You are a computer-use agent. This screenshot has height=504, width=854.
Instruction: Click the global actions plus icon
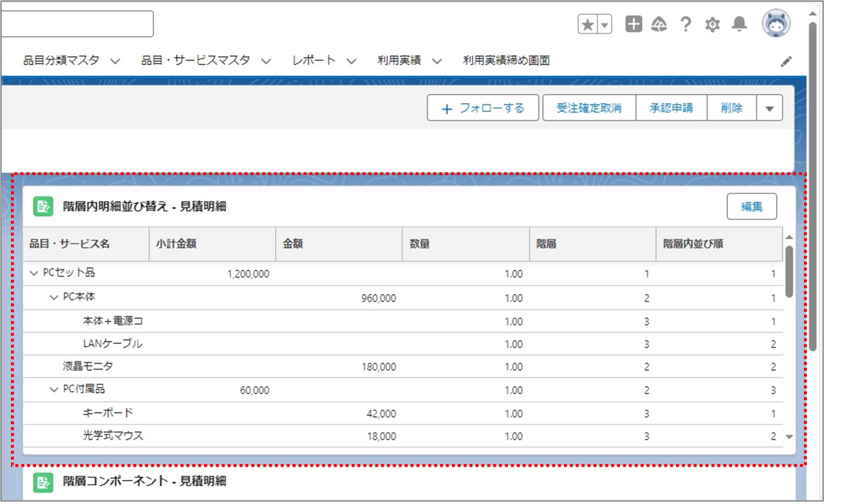click(x=633, y=24)
